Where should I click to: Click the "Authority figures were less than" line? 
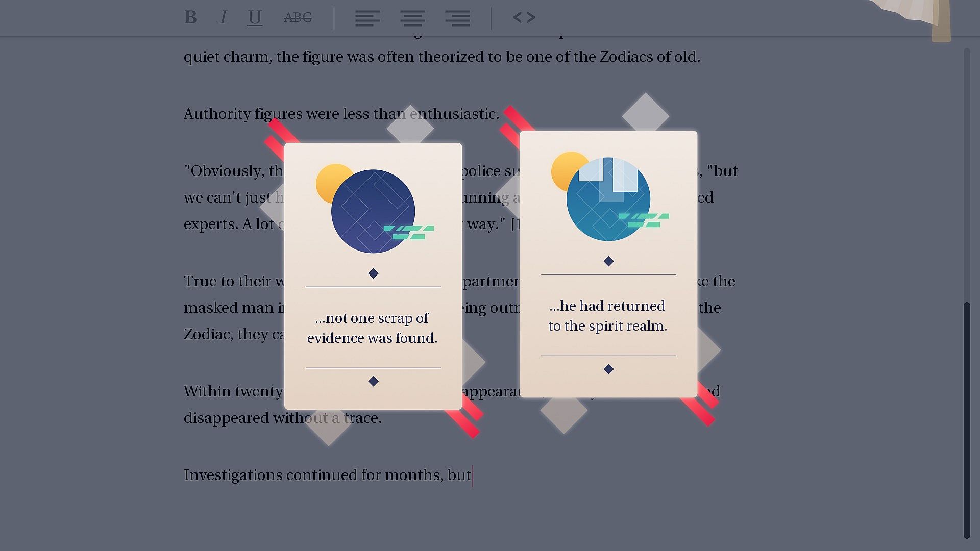coord(286,114)
